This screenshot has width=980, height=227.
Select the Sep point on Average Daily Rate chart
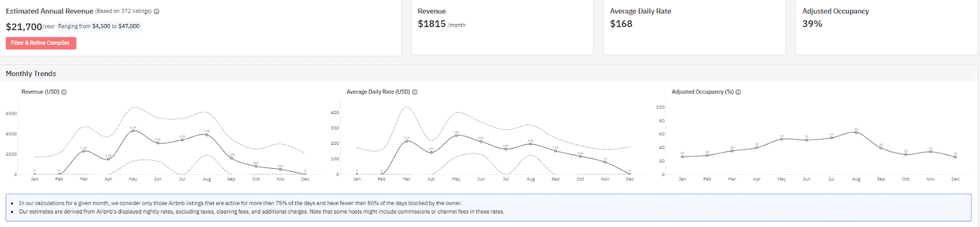pos(556,151)
